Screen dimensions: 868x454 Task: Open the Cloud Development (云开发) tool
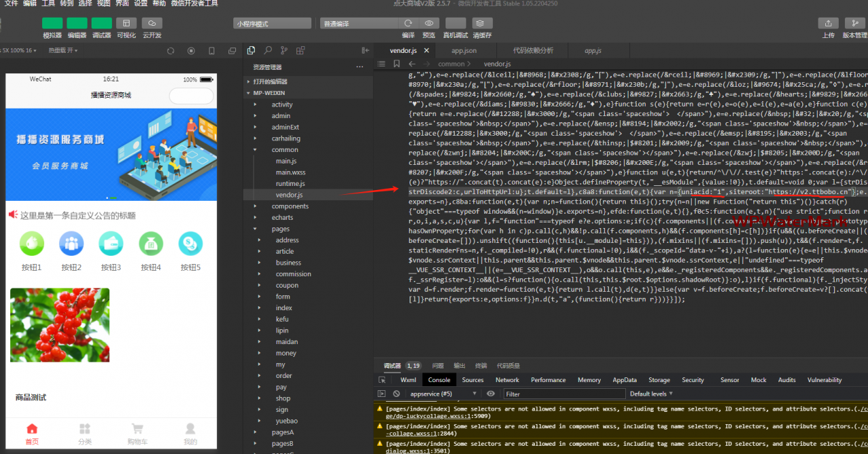click(x=152, y=23)
